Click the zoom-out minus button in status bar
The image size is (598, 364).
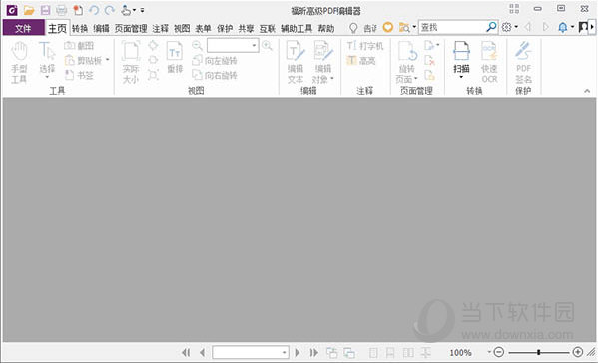coord(499,352)
